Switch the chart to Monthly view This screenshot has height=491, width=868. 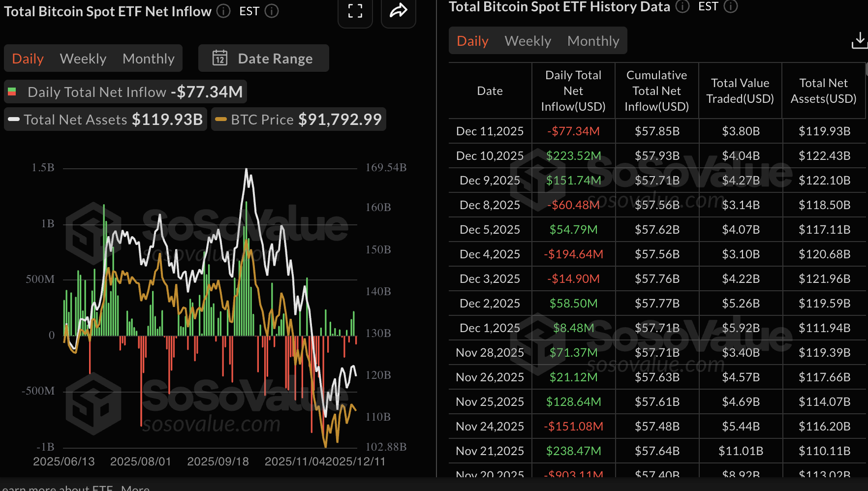[148, 58]
